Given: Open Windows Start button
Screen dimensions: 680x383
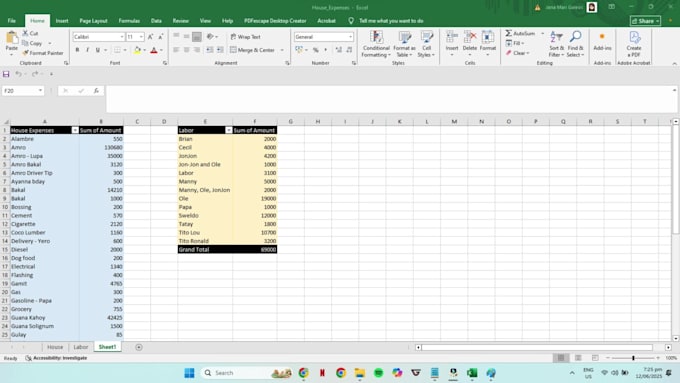Looking at the screenshot, I should click(190, 373).
